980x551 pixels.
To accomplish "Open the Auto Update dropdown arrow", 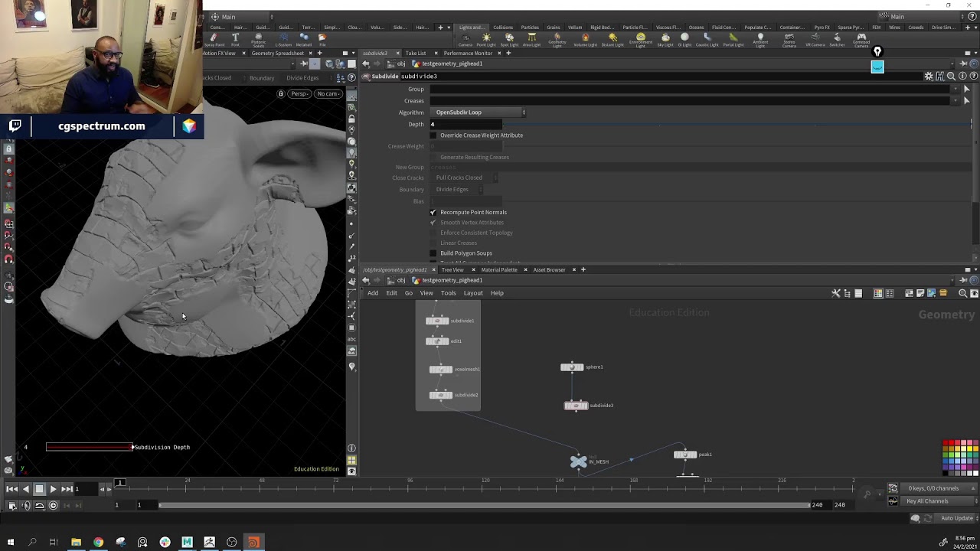I will (976, 519).
